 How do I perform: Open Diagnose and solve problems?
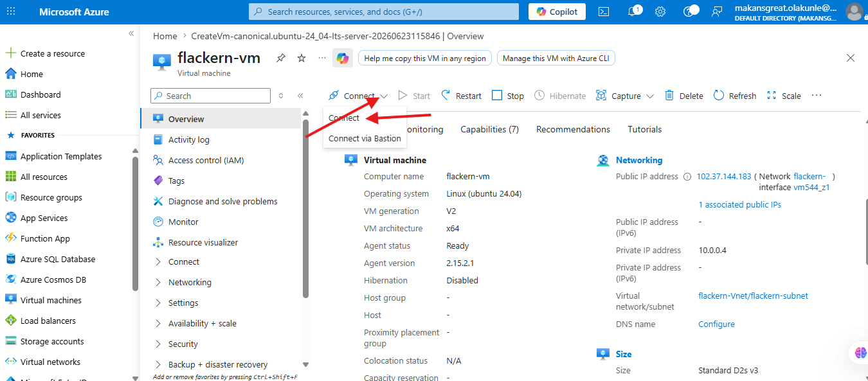(x=222, y=201)
